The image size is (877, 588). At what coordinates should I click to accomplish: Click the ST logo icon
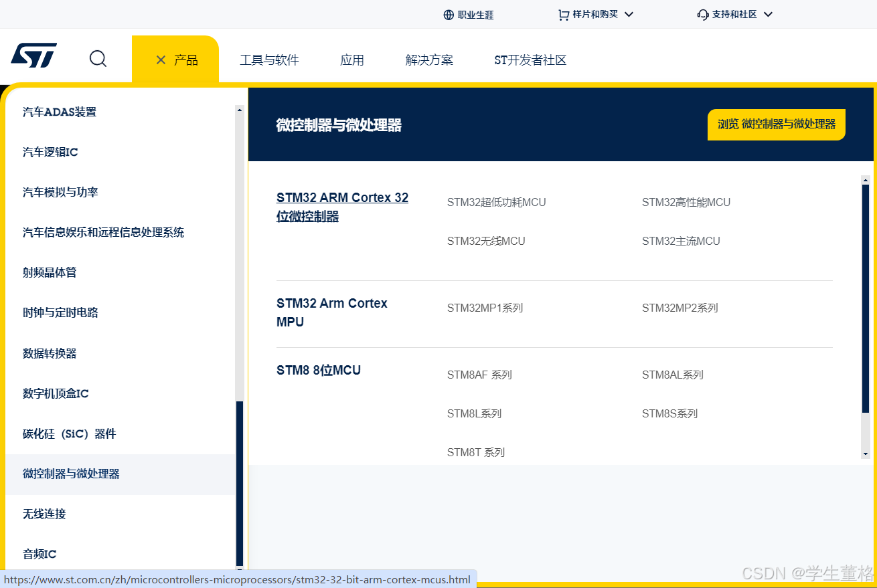(x=33, y=56)
